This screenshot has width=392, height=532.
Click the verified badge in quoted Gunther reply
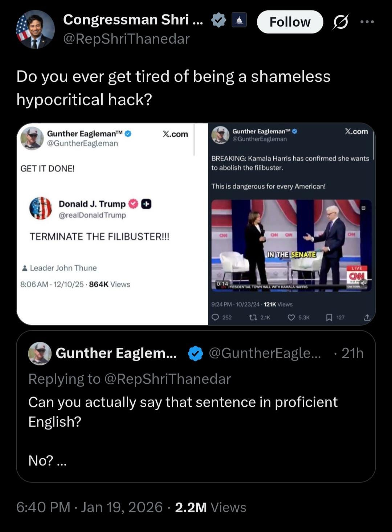(196, 353)
